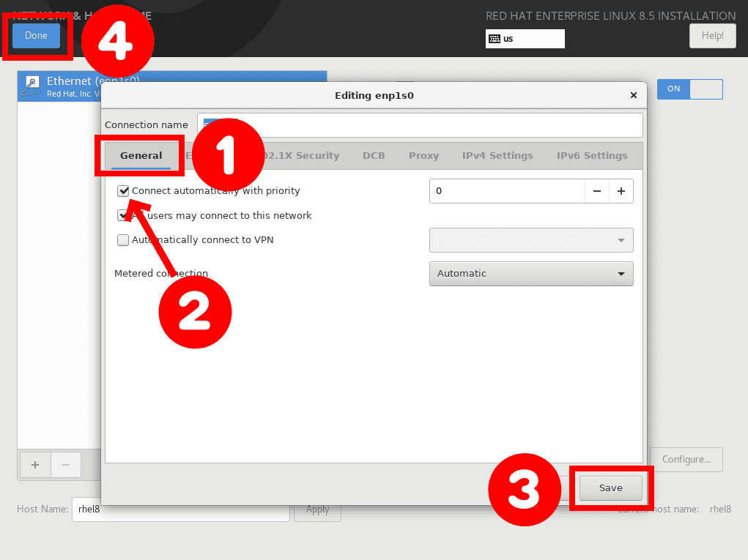Toggle Connect automatically with priority checkbox

(123, 191)
